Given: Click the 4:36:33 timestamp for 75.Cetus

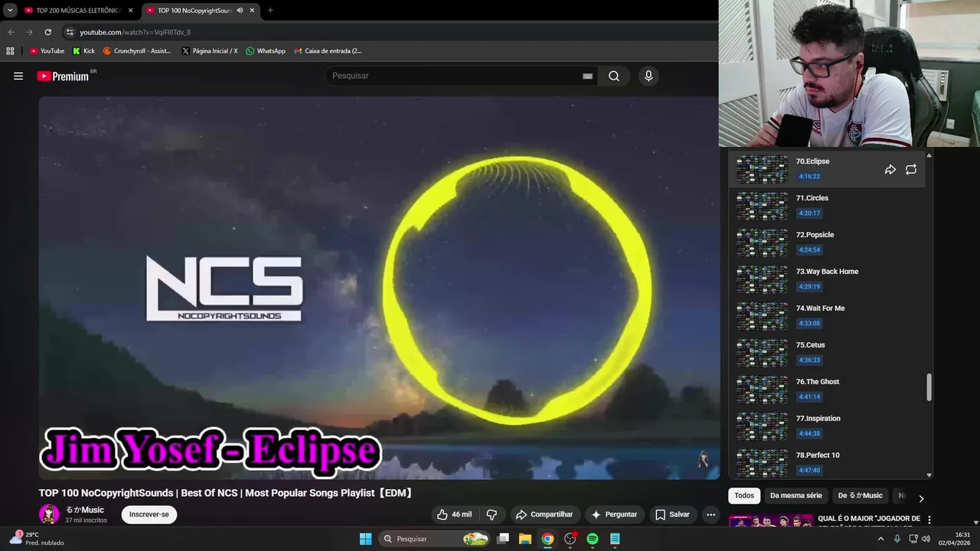Looking at the screenshot, I should tap(809, 360).
